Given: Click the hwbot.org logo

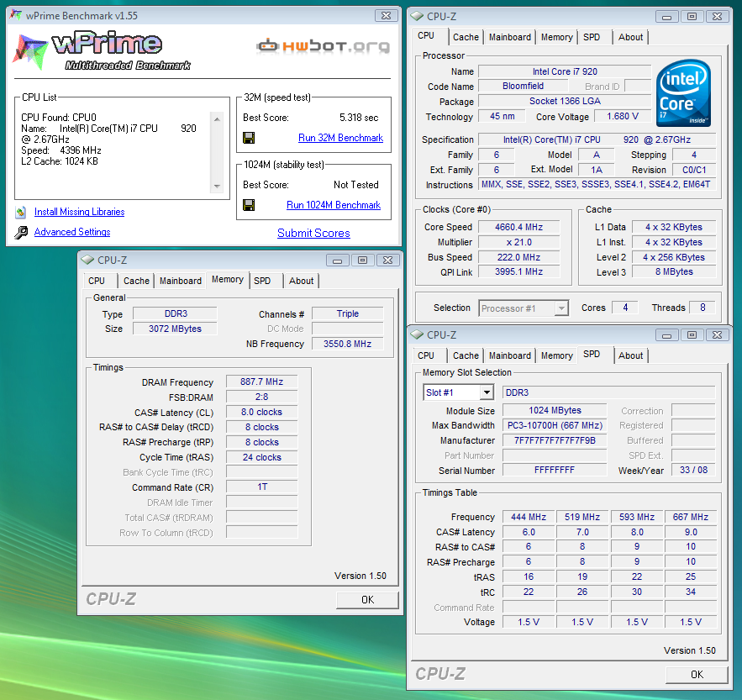Looking at the screenshot, I should click(324, 46).
